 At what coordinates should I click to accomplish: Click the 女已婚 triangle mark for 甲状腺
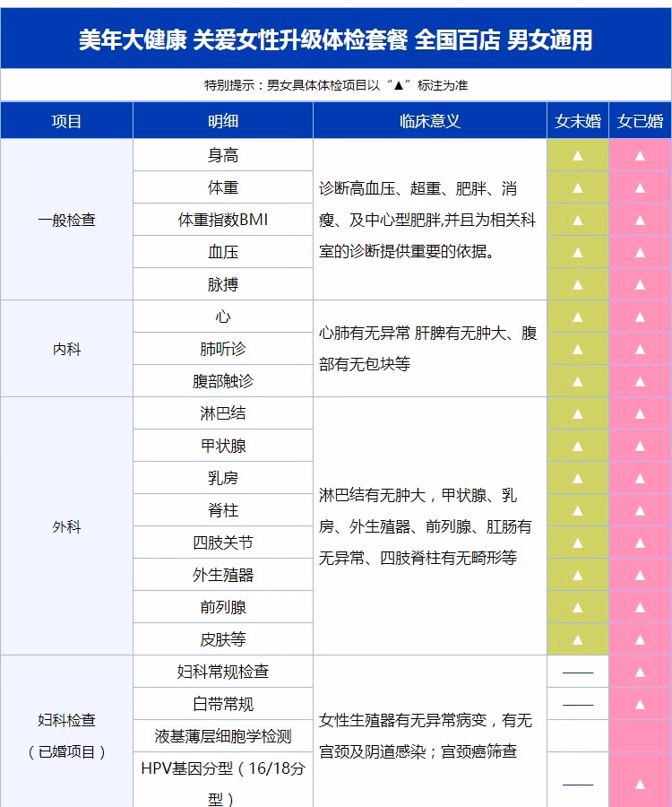coord(640,447)
